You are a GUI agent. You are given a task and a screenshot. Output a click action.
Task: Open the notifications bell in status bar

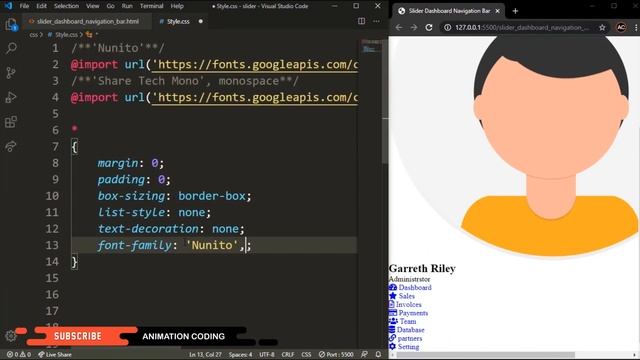[x=378, y=354]
